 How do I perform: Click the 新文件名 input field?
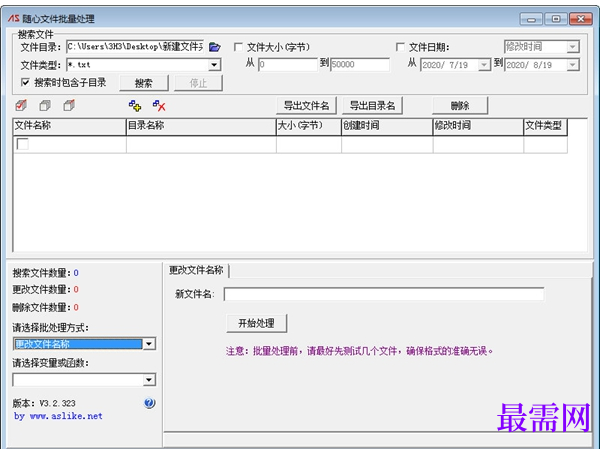pyautogui.click(x=384, y=294)
